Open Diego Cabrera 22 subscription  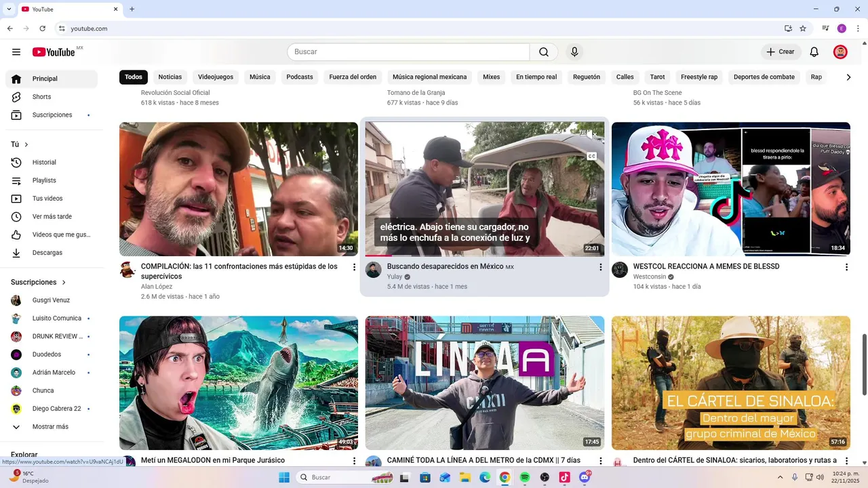coord(52,409)
